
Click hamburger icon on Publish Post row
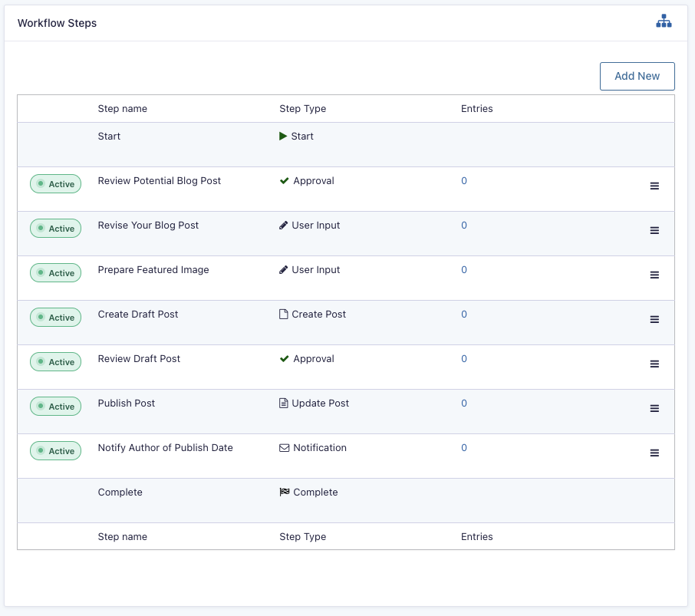[654, 408]
